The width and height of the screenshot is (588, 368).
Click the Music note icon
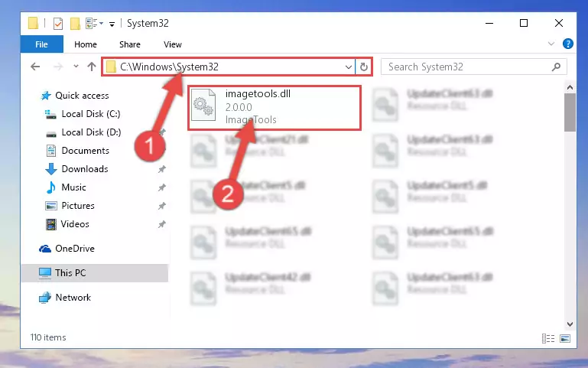point(51,187)
